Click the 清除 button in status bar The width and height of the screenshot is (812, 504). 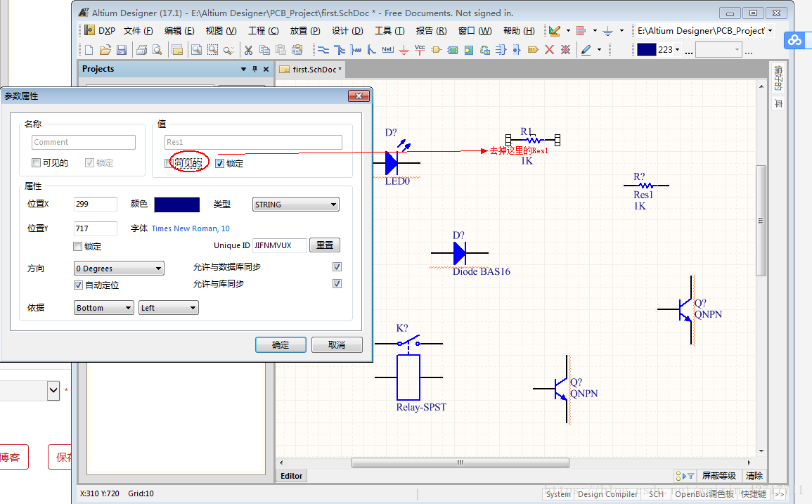754,475
